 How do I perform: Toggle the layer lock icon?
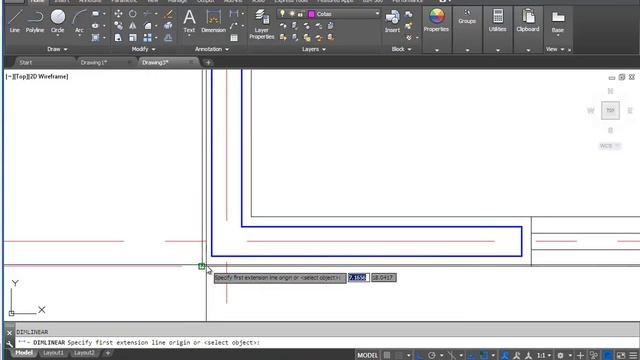pyautogui.click(x=300, y=13)
